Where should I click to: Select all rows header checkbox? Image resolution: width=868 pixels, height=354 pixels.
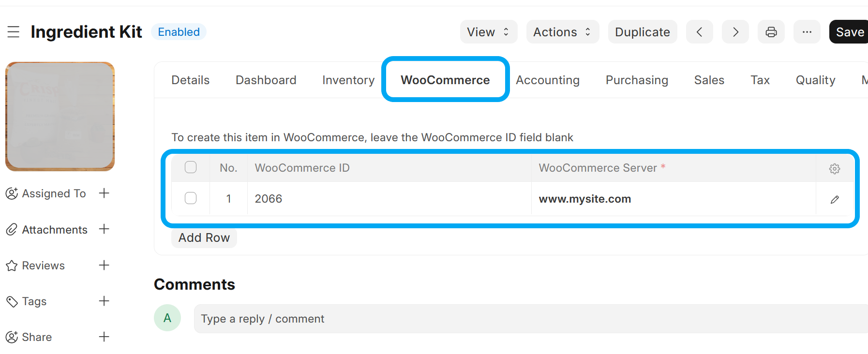point(191,167)
